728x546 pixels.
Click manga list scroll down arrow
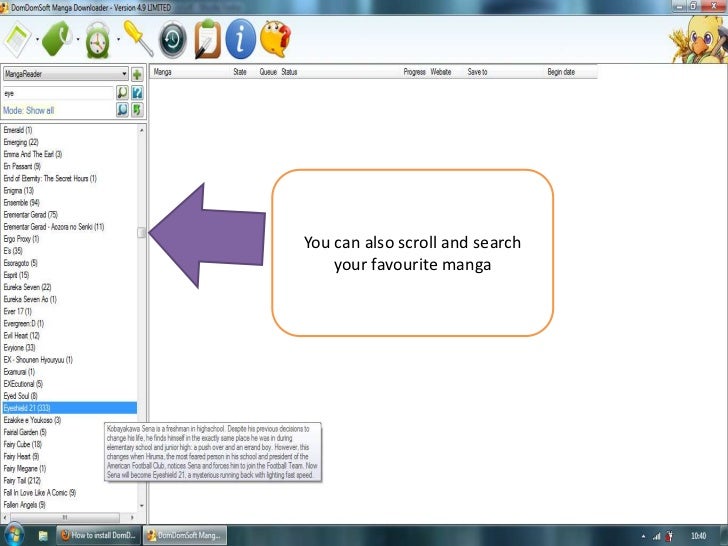142,506
